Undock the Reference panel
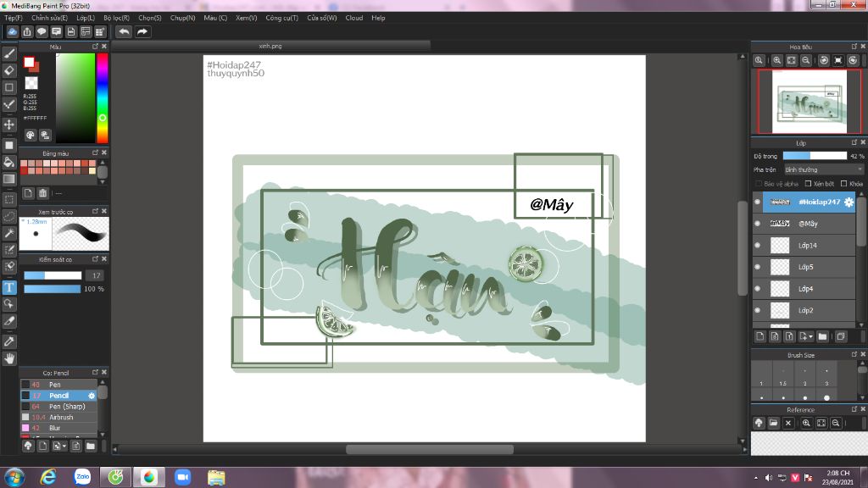Screen dimensions: 868x488 click(854, 409)
